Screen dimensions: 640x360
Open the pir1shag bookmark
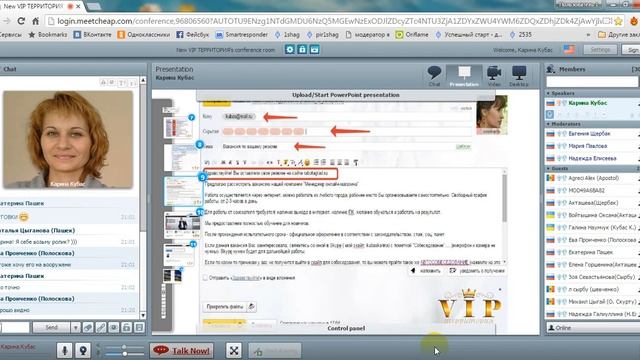point(322,35)
